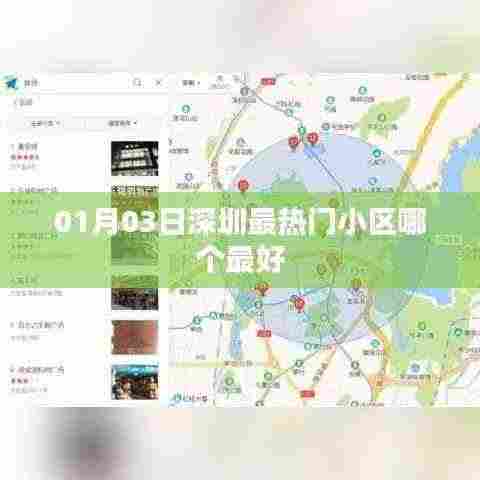The width and height of the screenshot is (480, 480).
Task: Expand the right sorting filter dropdown
Action: (122, 123)
